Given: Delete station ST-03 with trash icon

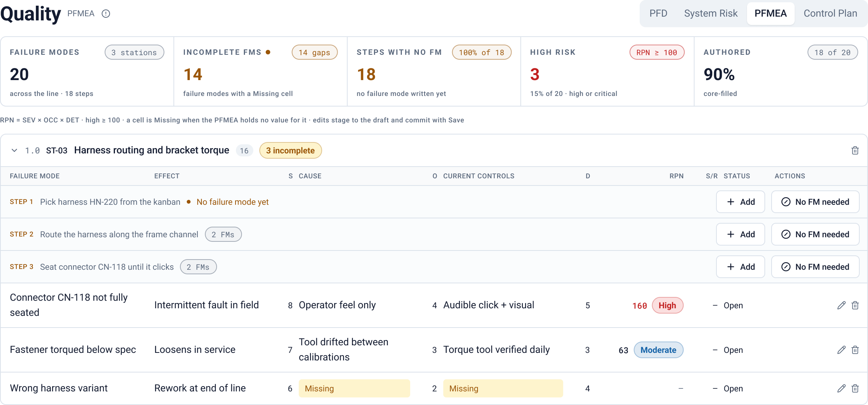Looking at the screenshot, I should (x=855, y=150).
